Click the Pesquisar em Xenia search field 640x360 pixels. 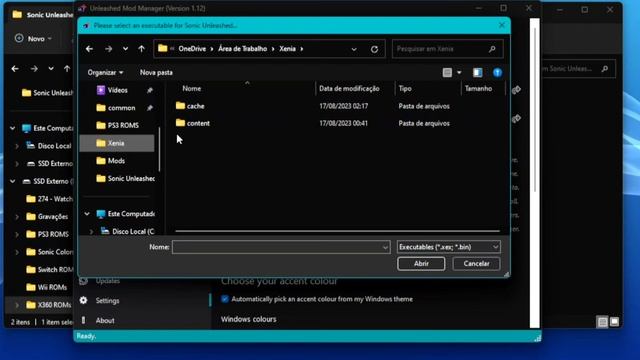tap(447, 49)
